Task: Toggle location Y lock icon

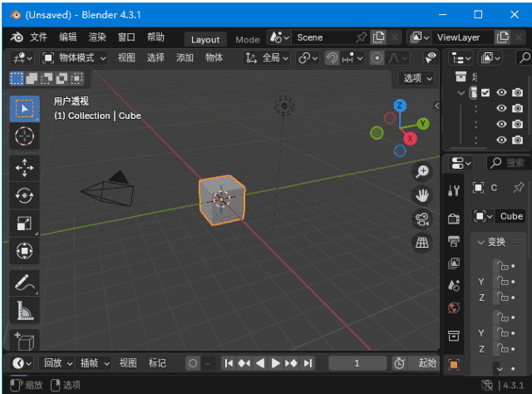Action: tap(502, 281)
